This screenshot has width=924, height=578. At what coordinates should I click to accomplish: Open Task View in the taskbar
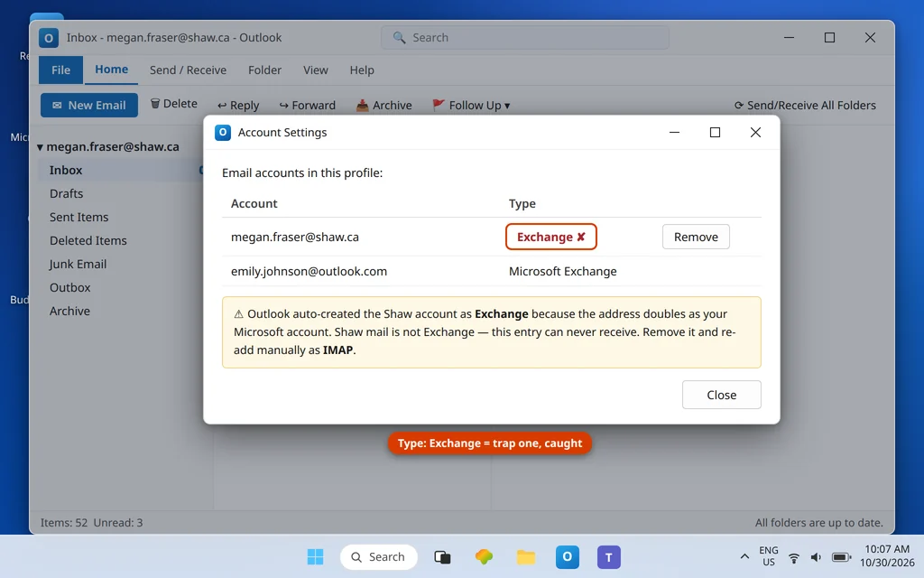coord(442,556)
